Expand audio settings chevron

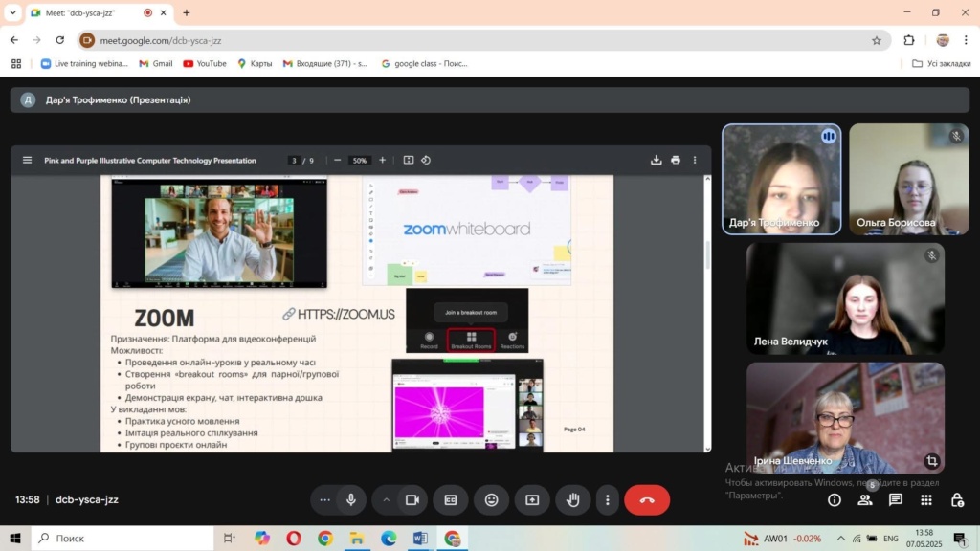point(386,499)
